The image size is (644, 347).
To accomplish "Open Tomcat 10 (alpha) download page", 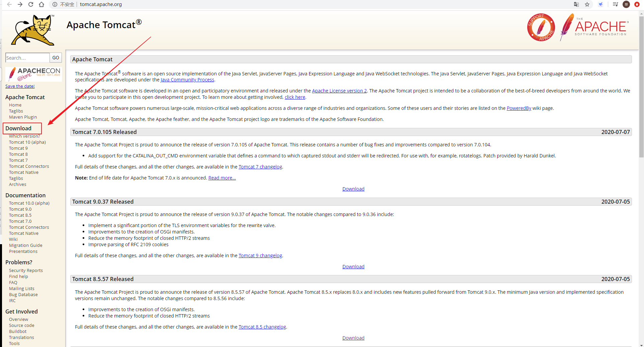I will (27, 142).
